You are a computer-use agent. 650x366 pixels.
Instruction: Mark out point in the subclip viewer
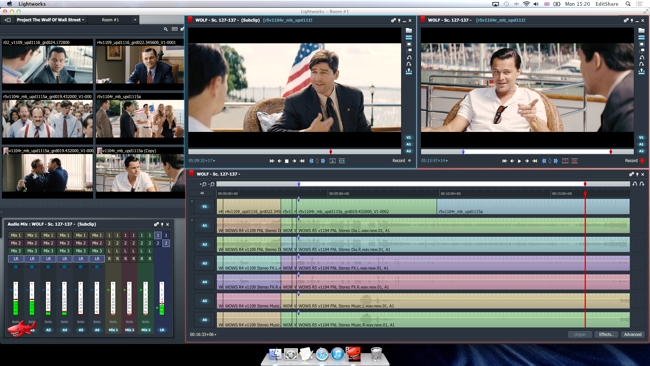pos(323,161)
